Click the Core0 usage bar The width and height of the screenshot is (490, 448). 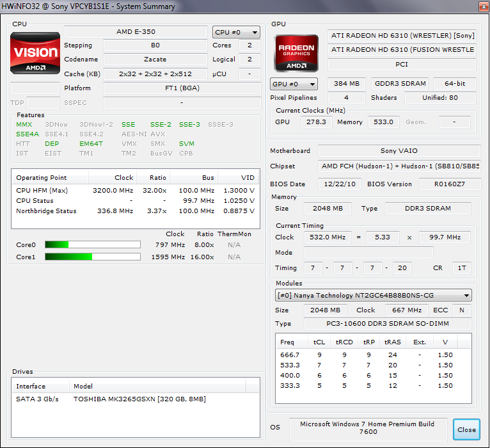[93, 244]
